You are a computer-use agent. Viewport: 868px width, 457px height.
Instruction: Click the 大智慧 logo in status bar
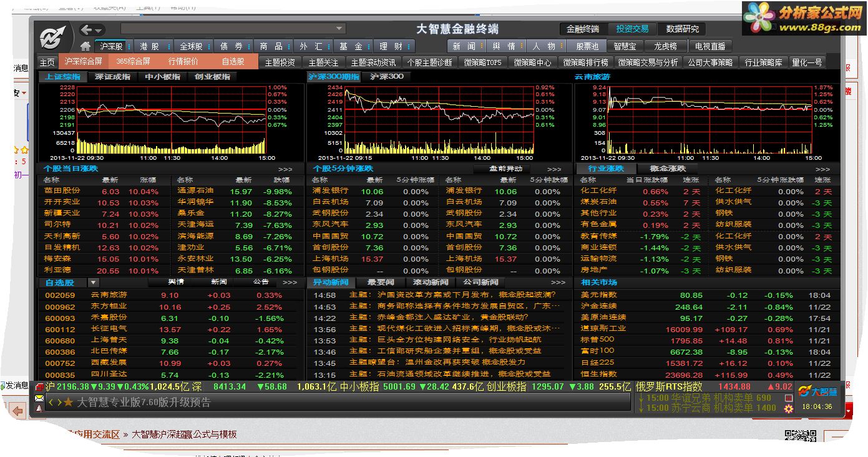tap(818, 391)
